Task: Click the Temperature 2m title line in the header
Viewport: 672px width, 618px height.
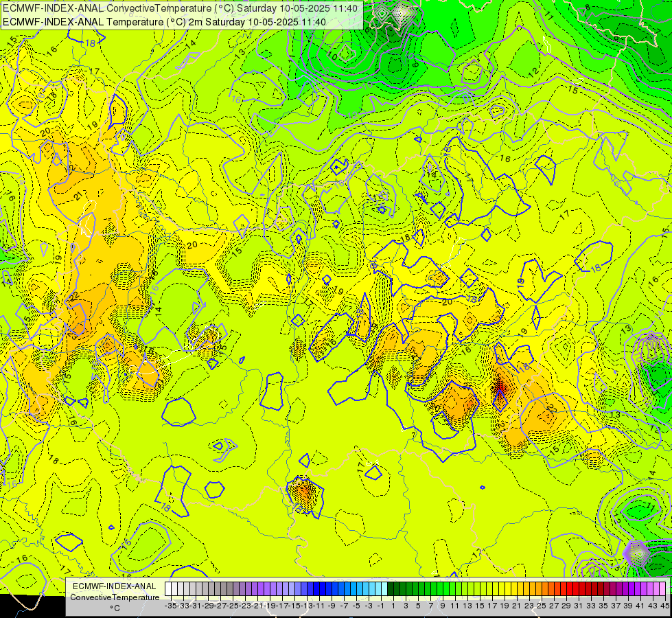Action: coord(164,22)
